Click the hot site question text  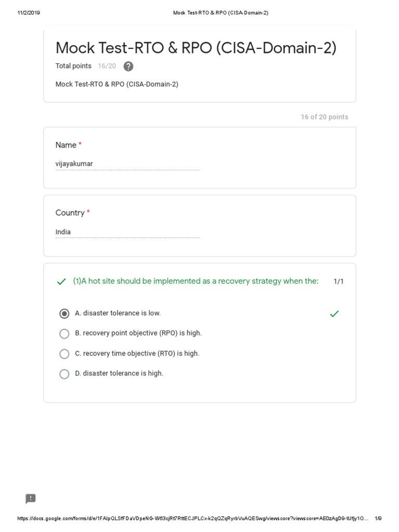coord(195,281)
